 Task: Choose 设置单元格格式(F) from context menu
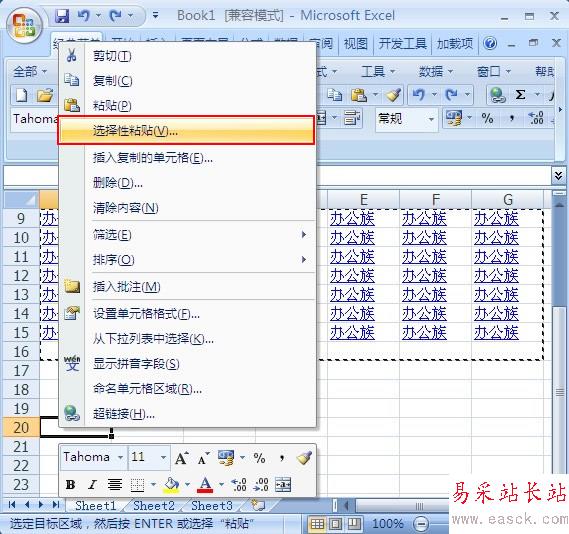[x=187, y=314]
